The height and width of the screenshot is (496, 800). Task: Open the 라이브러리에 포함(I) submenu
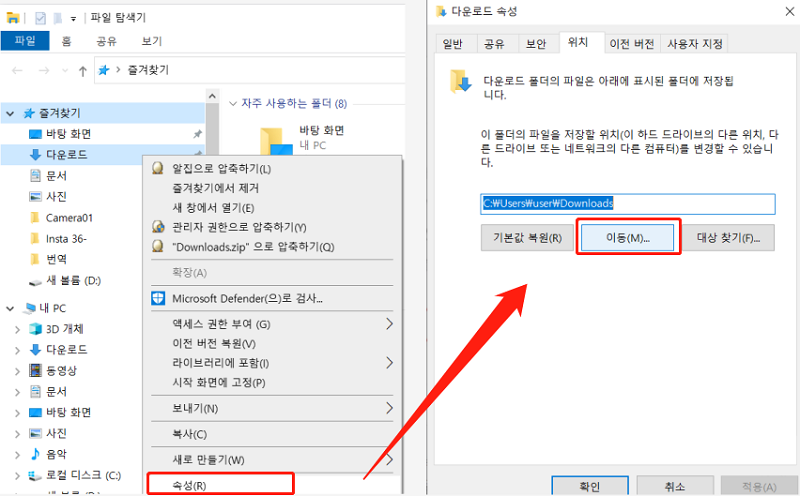[x=272, y=363]
